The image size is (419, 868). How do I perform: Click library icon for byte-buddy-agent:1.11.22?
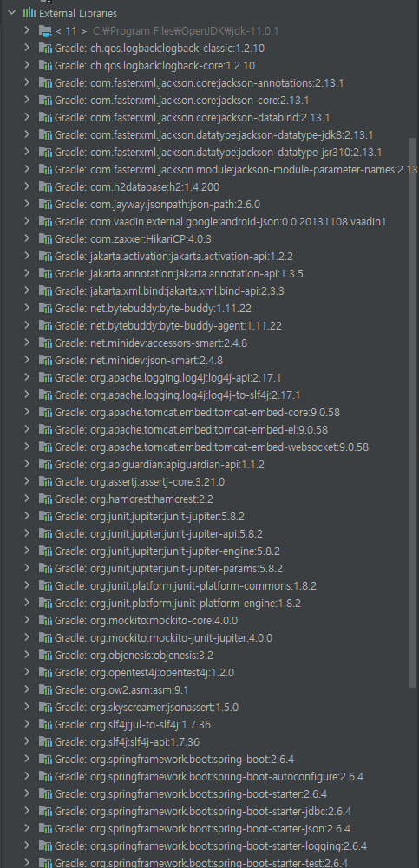(45, 325)
